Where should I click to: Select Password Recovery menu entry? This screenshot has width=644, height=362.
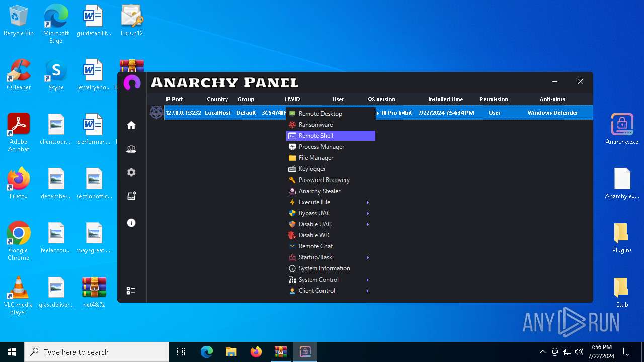click(x=331, y=180)
